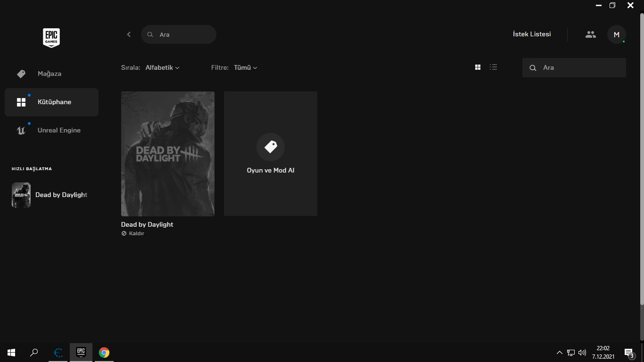Open the profile avatar M
644x362 pixels.
pos(617,34)
